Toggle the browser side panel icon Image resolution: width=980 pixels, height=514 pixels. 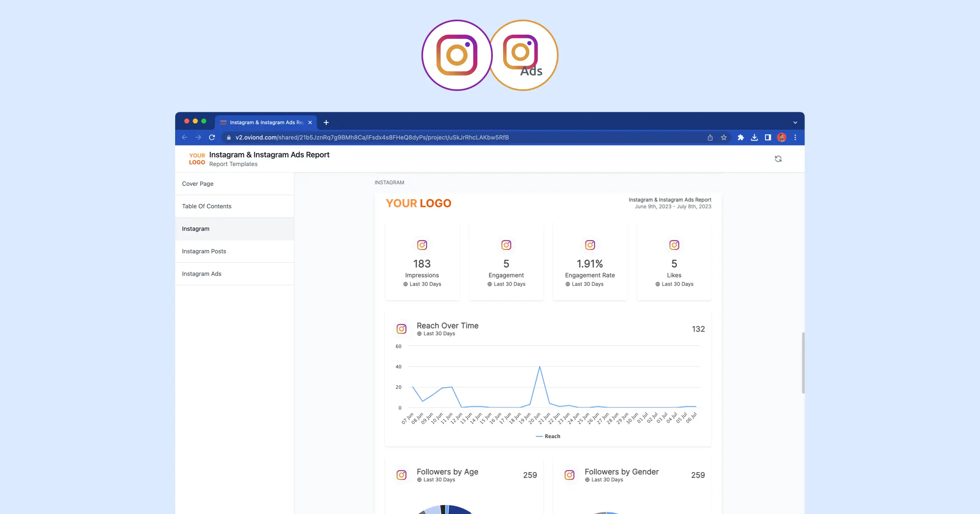click(768, 137)
